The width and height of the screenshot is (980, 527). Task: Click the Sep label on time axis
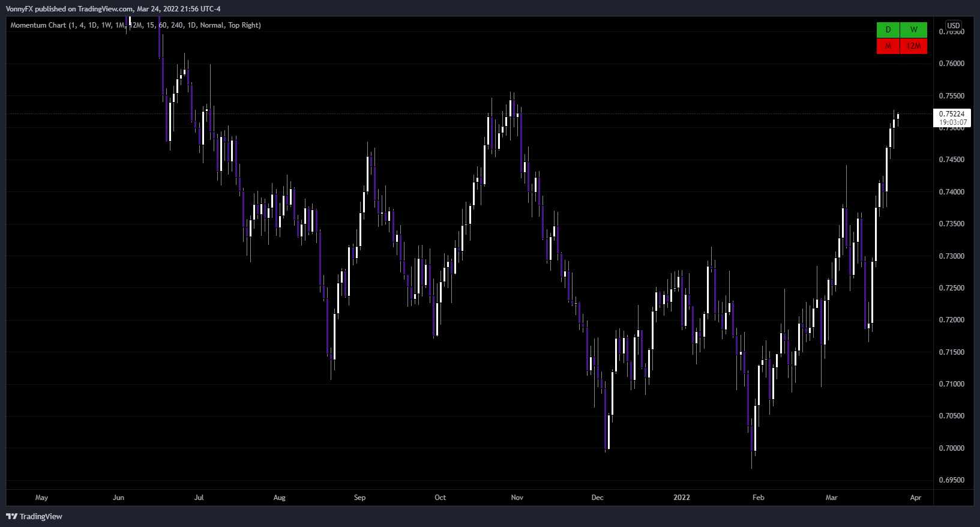coord(359,498)
